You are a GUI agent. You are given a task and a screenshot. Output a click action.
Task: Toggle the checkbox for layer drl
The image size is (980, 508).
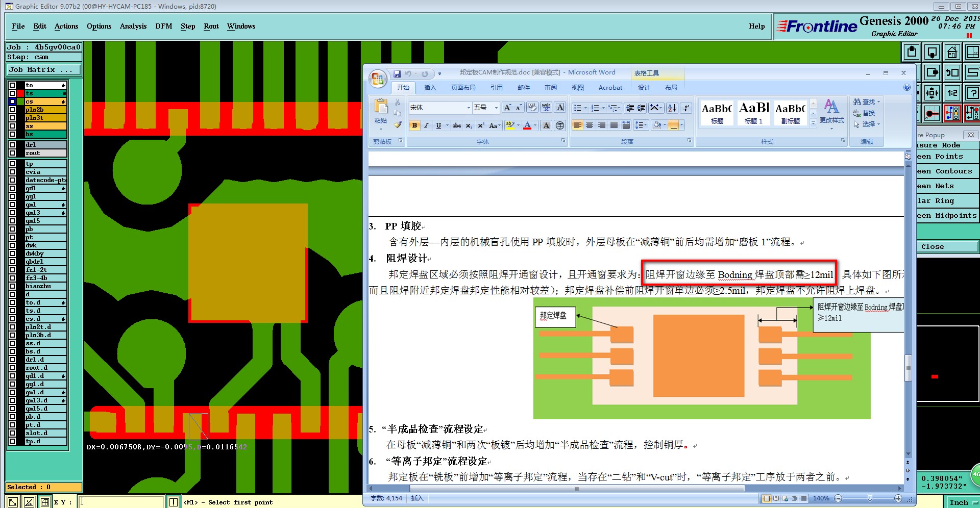tap(12, 145)
